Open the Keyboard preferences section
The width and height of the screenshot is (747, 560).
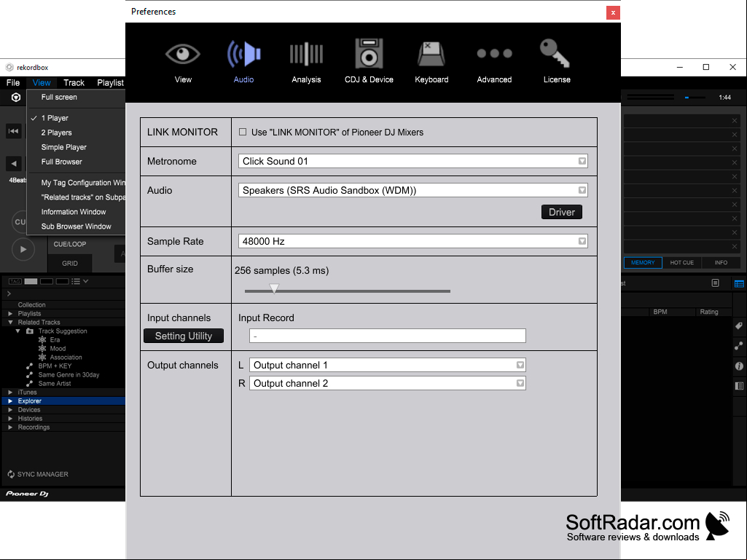pyautogui.click(x=431, y=61)
